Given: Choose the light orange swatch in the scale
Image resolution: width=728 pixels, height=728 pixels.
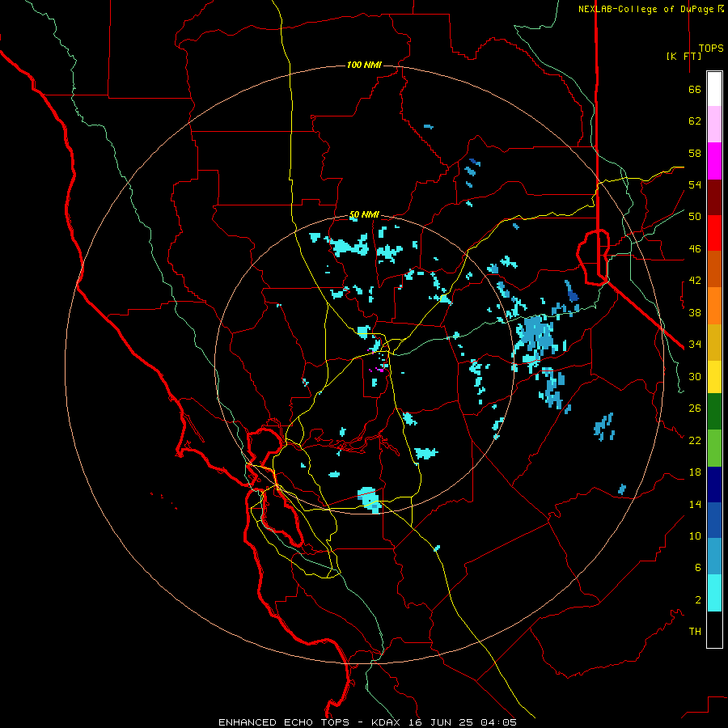Looking at the screenshot, I should [714, 305].
